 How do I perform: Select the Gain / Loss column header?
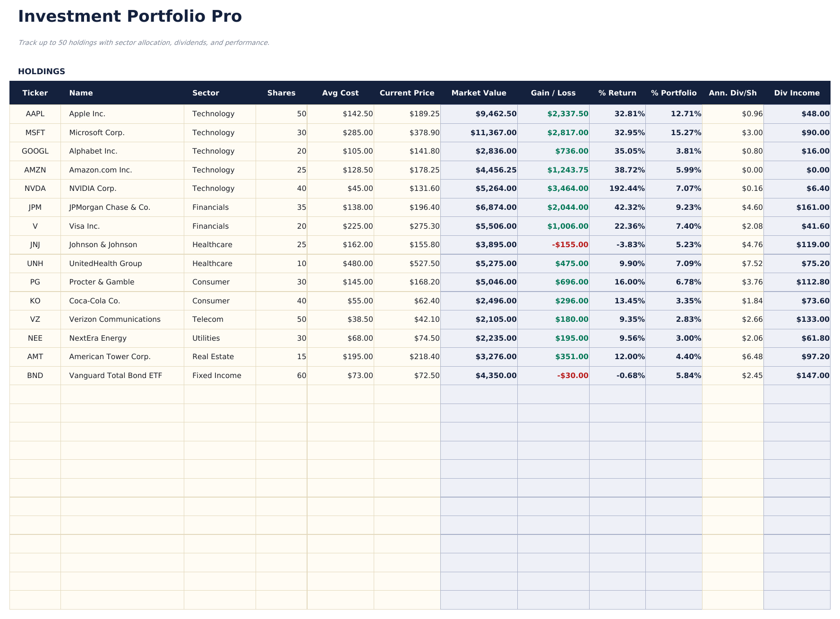pyautogui.click(x=553, y=93)
